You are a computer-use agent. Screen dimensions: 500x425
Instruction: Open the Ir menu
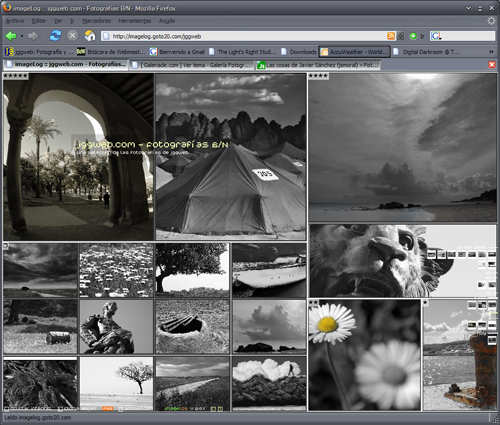pos(72,21)
